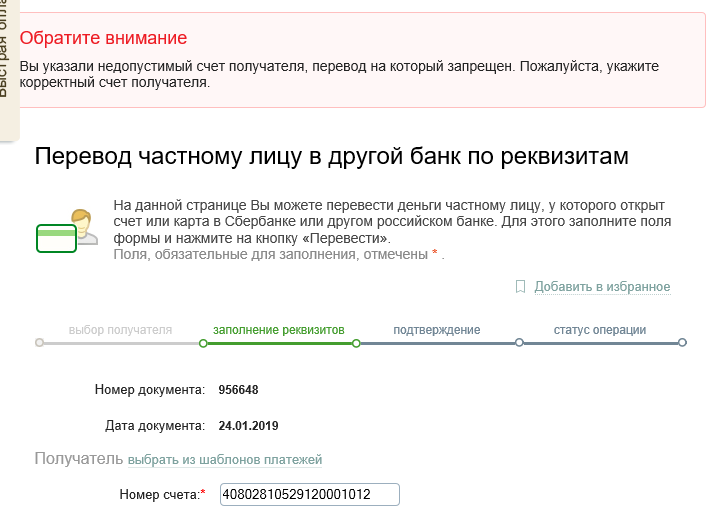709x520 pixels.
Task: Go to the статус операции step label
Action: pos(600,330)
